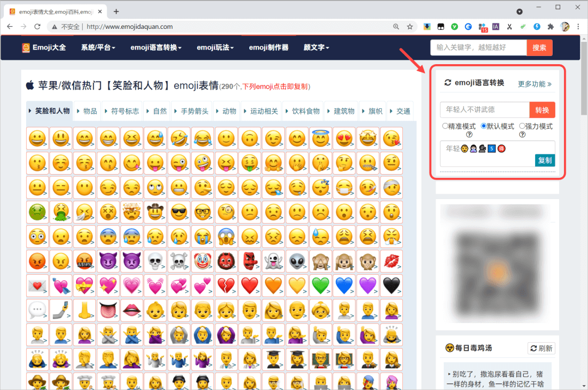Click the browser address bar URL
The image size is (588, 390).
click(x=130, y=27)
